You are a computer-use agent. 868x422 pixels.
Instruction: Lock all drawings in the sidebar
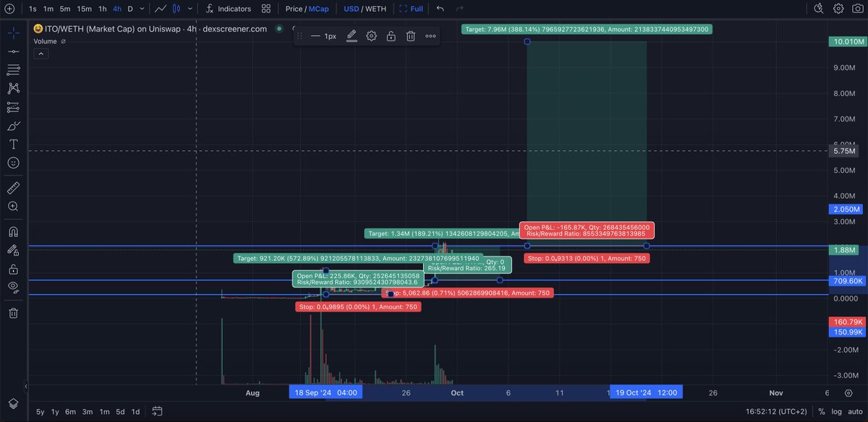click(x=13, y=268)
